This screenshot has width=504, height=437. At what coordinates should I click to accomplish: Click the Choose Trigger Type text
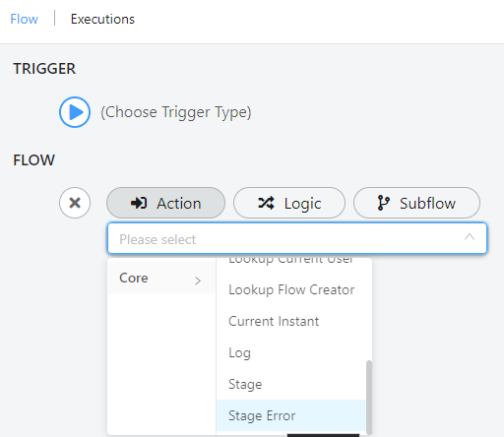click(x=176, y=112)
